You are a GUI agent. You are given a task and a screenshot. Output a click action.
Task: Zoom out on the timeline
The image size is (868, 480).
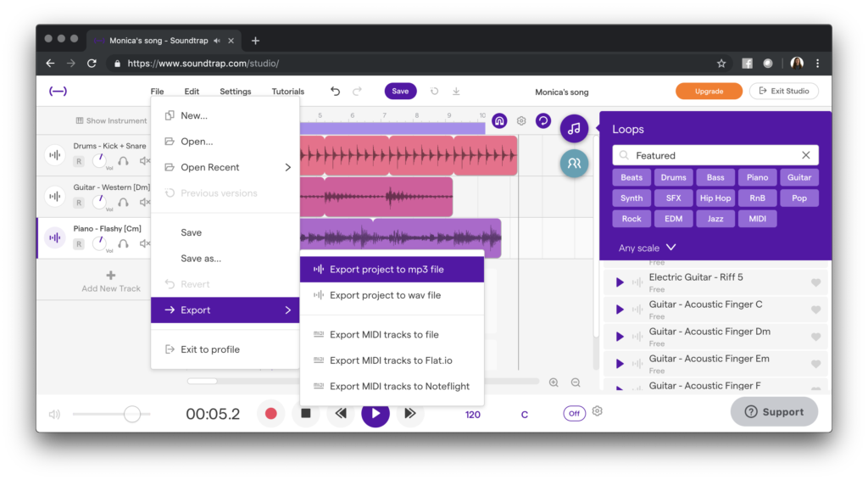576,382
